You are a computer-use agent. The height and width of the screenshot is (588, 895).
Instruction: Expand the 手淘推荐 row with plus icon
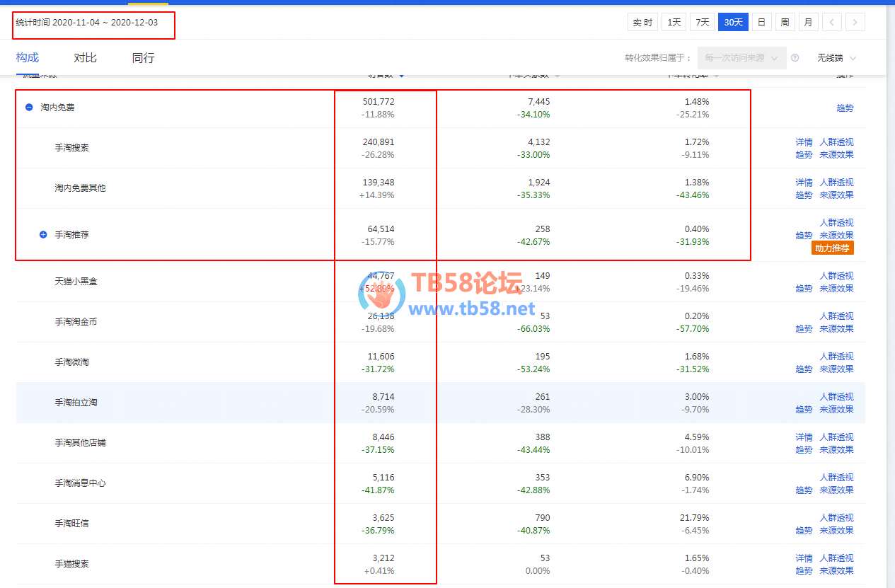[x=43, y=234]
